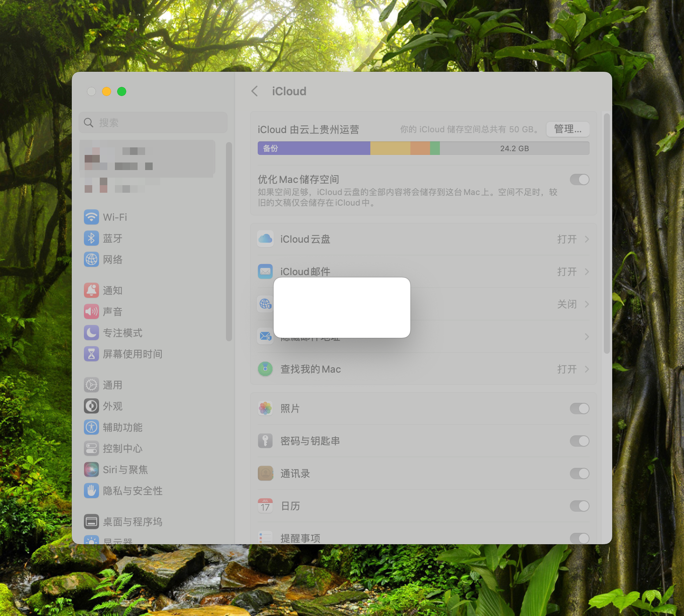
Task: Expand the 隐藏邮件地址 row chevron
Action: click(587, 337)
